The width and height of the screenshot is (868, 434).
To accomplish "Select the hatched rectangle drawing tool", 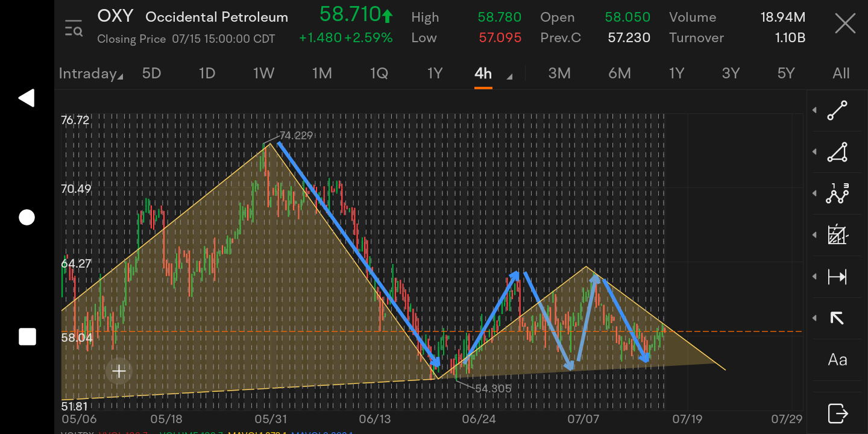I will (x=837, y=235).
